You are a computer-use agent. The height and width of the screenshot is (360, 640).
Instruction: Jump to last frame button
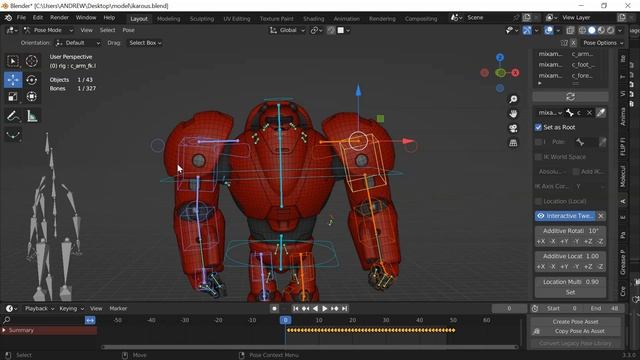click(344, 309)
